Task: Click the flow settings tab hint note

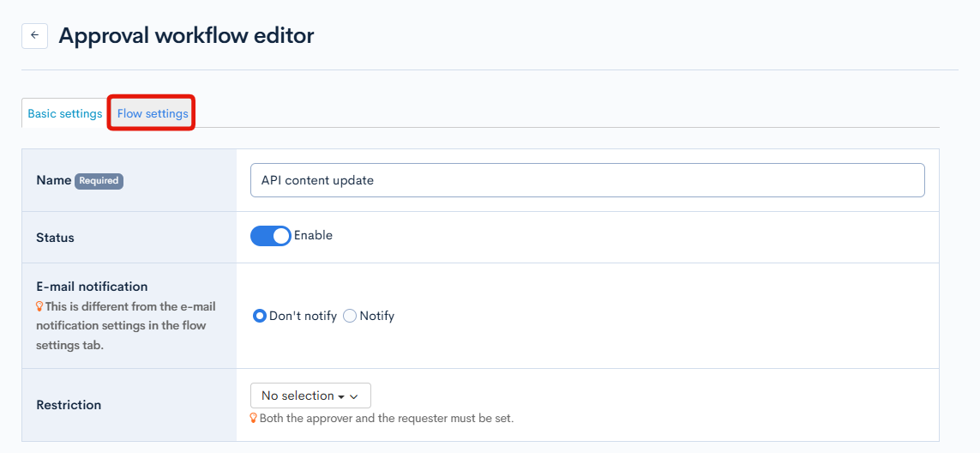Action: coord(125,326)
